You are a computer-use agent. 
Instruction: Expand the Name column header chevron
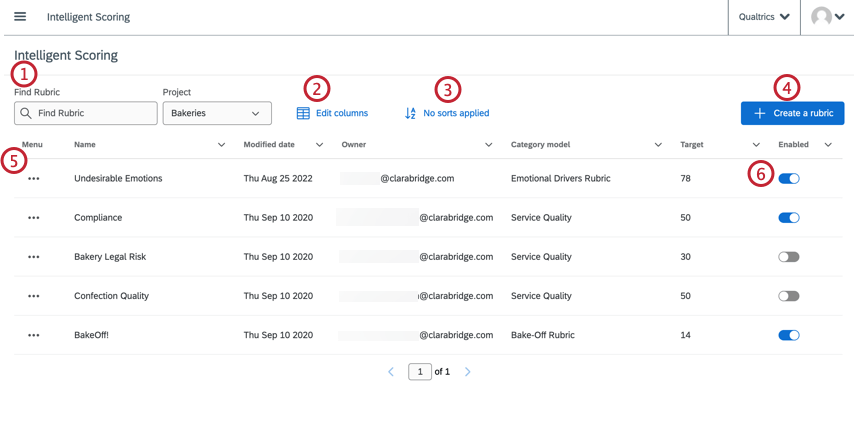(221, 145)
